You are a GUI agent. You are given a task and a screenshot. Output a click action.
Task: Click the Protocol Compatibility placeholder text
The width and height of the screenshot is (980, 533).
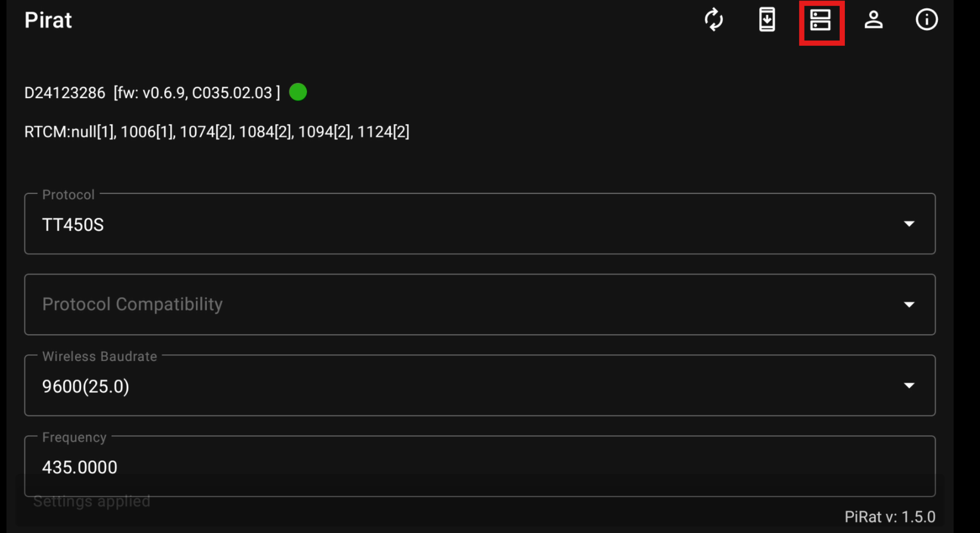[x=132, y=304]
